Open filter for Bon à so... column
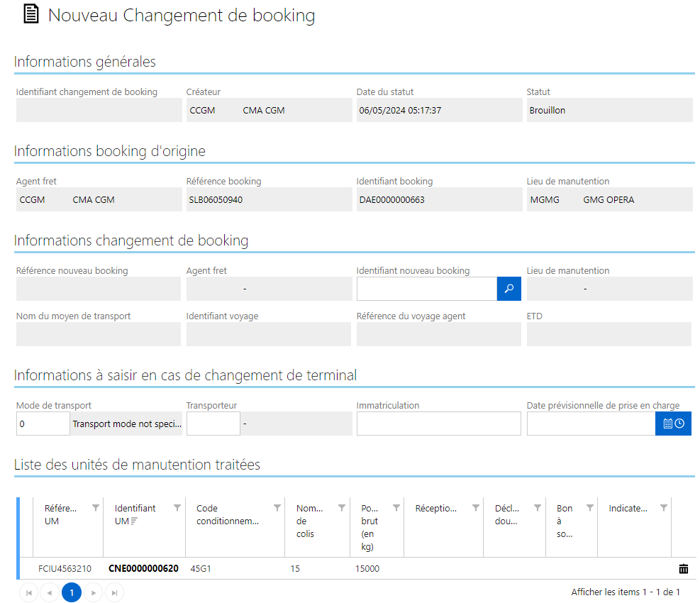Image resolution: width=700 pixels, height=603 pixels. [590, 508]
